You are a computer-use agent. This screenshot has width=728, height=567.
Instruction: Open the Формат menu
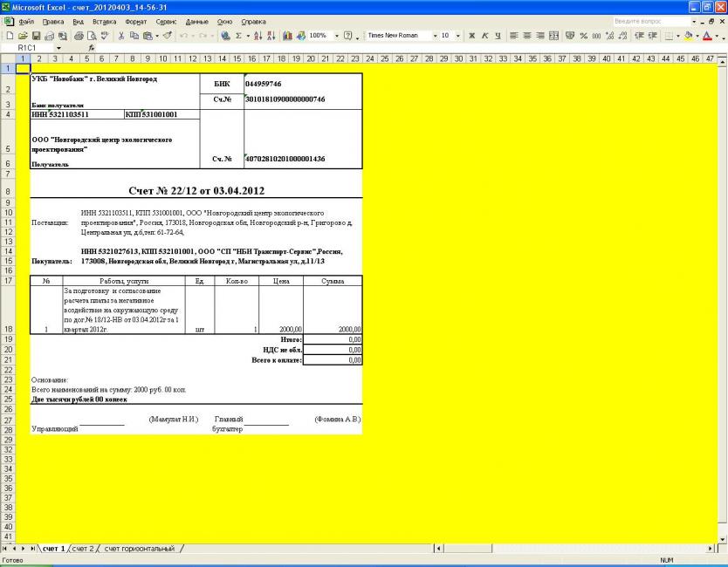pyautogui.click(x=135, y=20)
